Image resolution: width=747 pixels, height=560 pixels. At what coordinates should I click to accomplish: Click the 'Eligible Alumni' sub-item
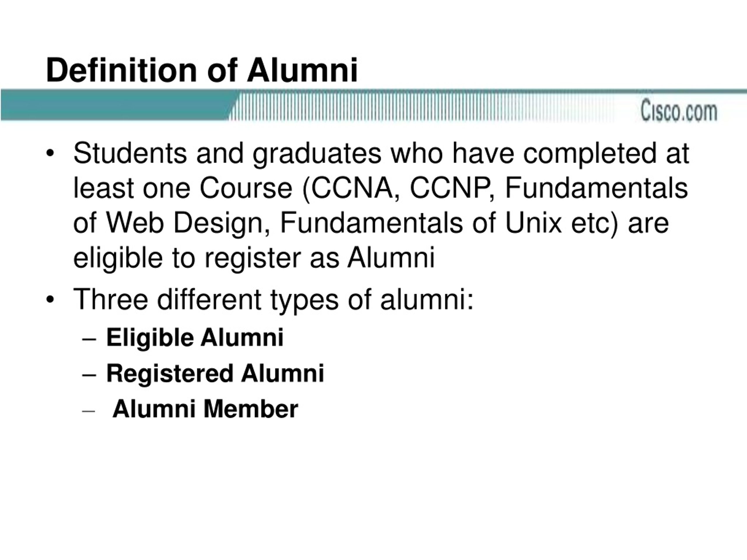click(x=195, y=337)
